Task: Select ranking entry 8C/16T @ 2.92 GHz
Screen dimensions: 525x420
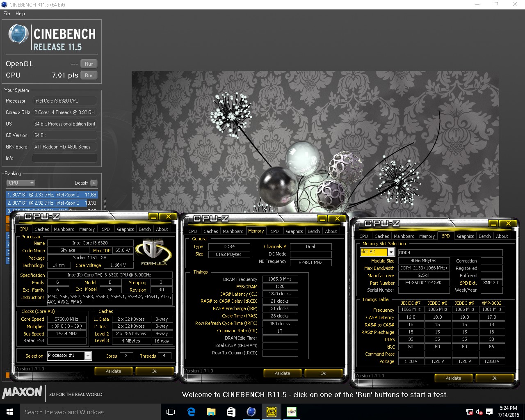Action: pos(52,203)
